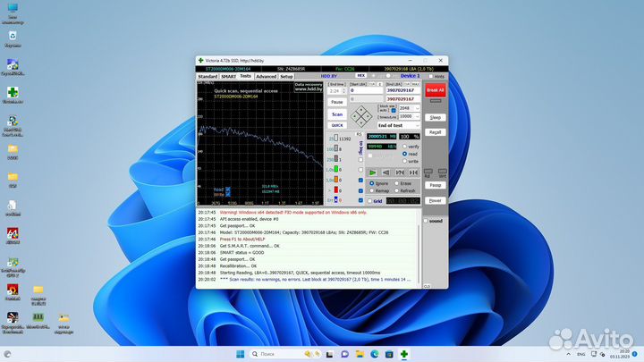Expand the End of test dropdown
644x362 pixels.
398,125
